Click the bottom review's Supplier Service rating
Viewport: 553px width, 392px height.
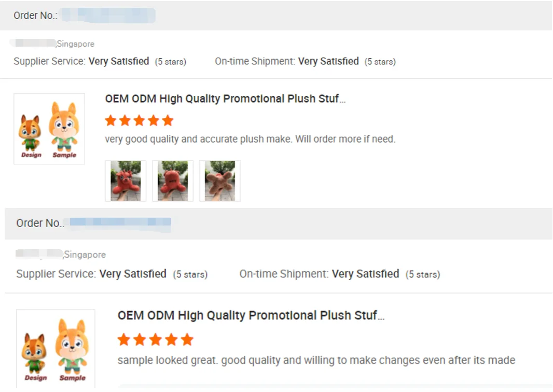(133, 274)
